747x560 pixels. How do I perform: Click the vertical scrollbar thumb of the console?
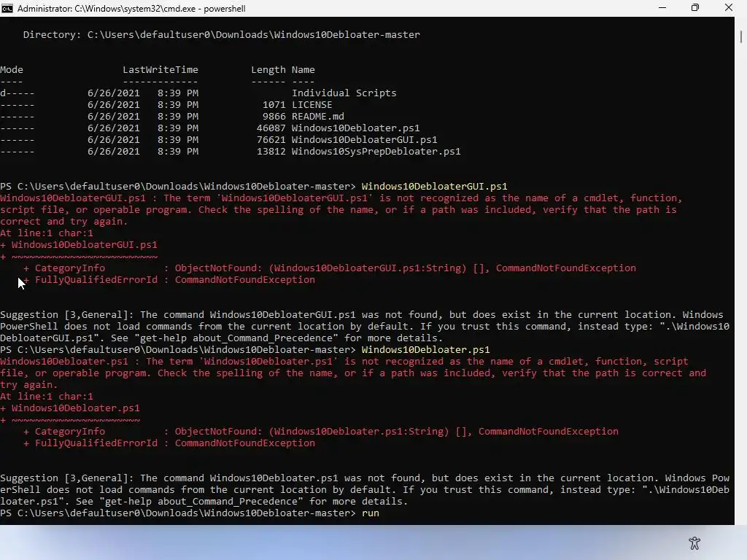[x=741, y=36]
